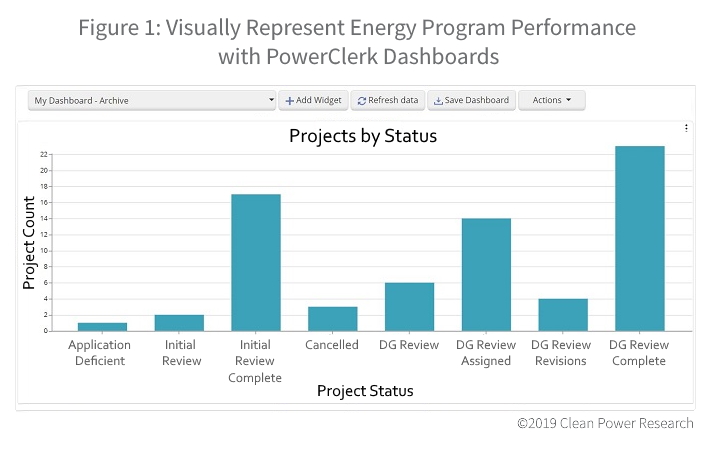This screenshot has width=720, height=450.
Task: Click the Clean Power Research copyright text
Action: (x=605, y=423)
